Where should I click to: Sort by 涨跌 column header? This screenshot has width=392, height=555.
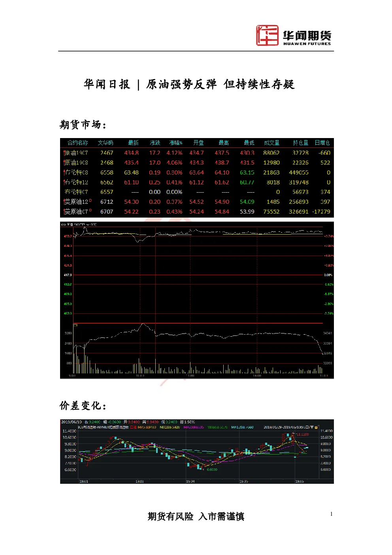tap(155, 143)
